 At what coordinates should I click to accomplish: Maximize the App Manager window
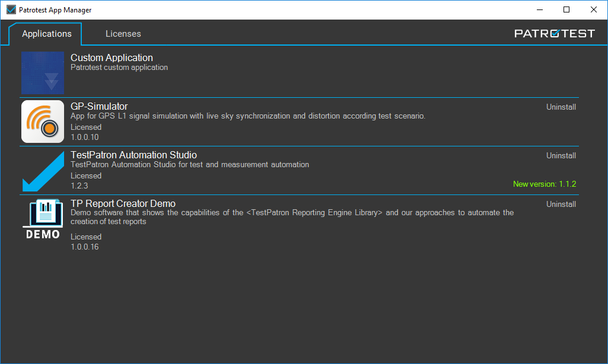pyautogui.click(x=566, y=10)
